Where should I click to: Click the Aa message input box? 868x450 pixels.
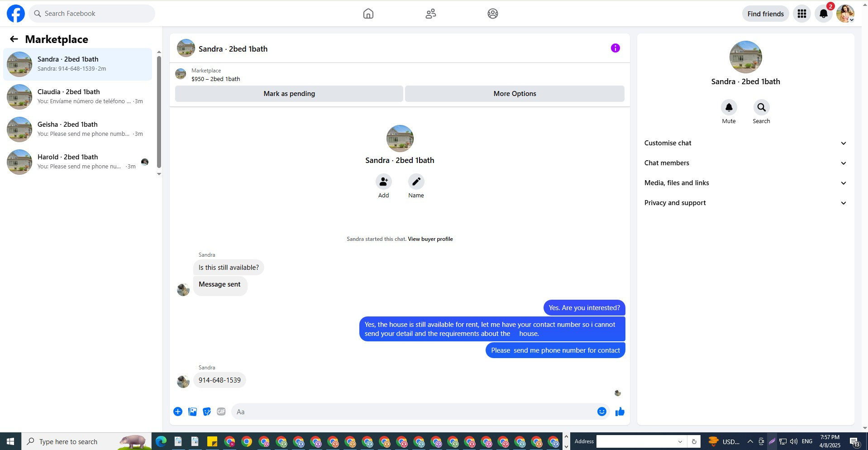coord(414,412)
